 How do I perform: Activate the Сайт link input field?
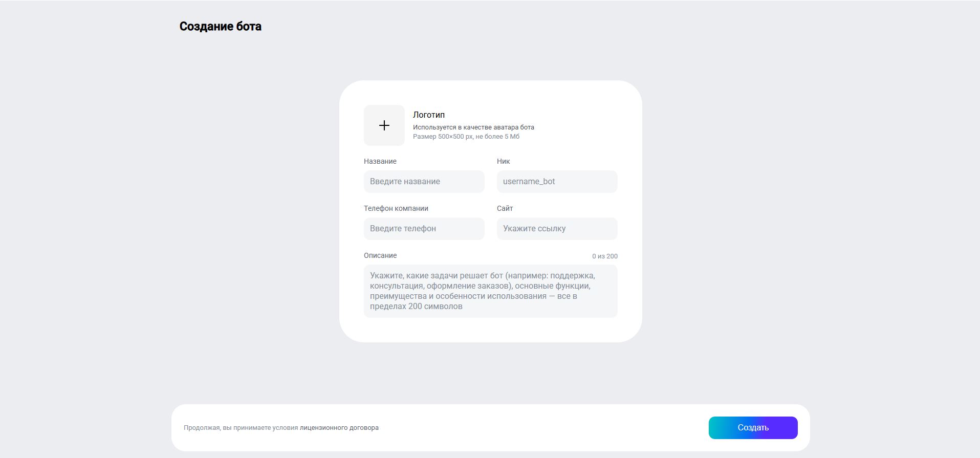tap(557, 229)
